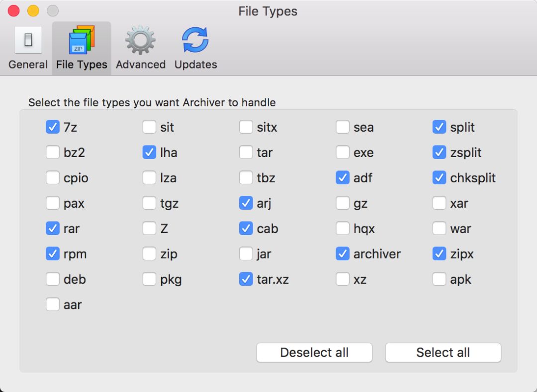
Task: Enable the sea checkbox
Action: coord(343,127)
